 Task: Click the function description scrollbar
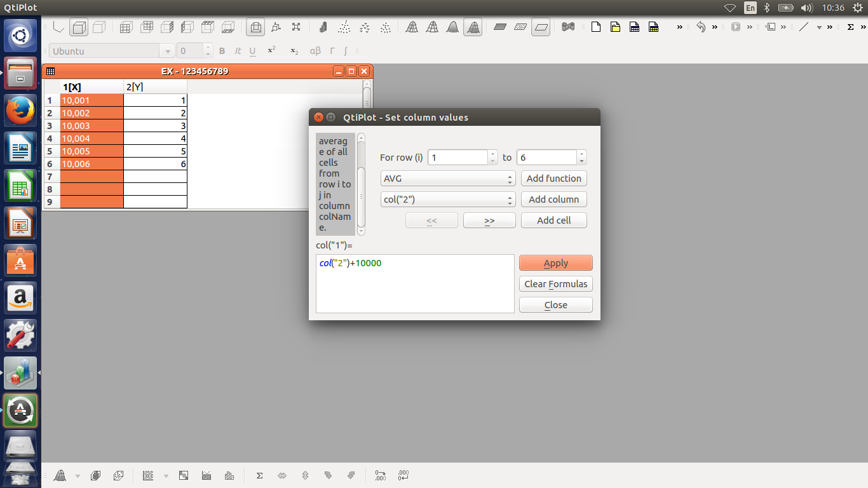tap(361, 184)
